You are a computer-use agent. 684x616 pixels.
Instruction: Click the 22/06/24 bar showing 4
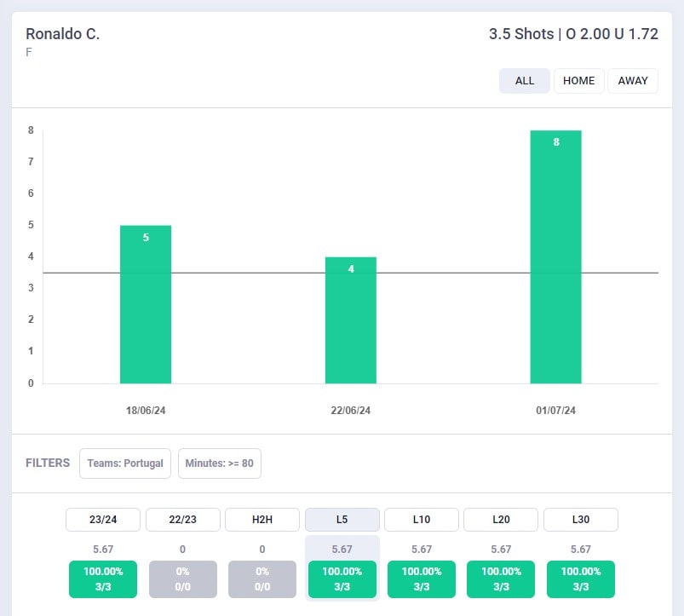[x=351, y=320]
